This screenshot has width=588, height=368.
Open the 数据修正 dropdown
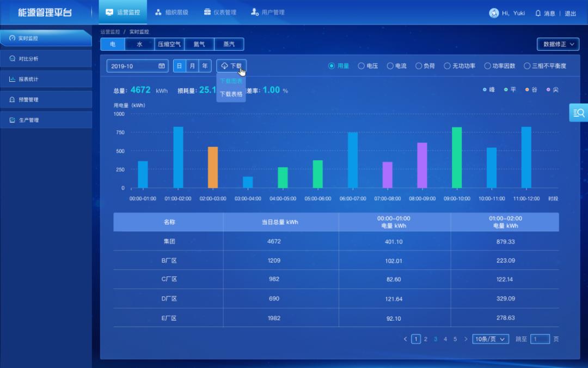tap(558, 44)
